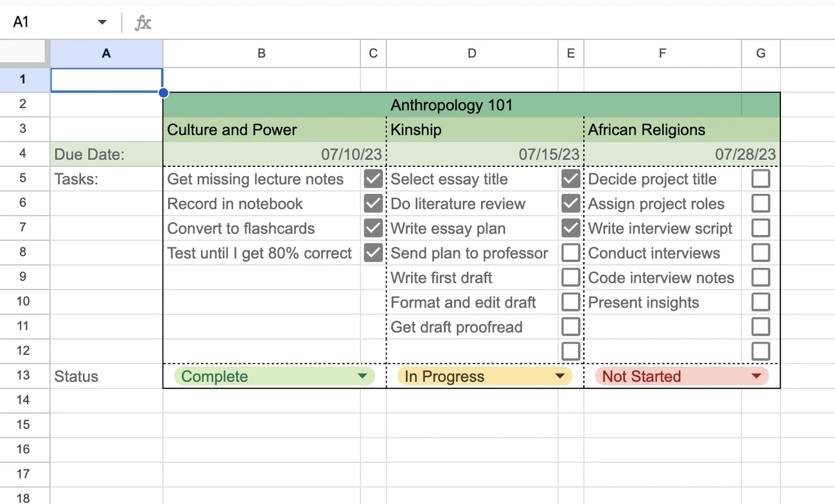Image resolution: width=835 pixels, height=504 pixels.
Task: Open the Not Started status dropdown
Action: [757, 376]
